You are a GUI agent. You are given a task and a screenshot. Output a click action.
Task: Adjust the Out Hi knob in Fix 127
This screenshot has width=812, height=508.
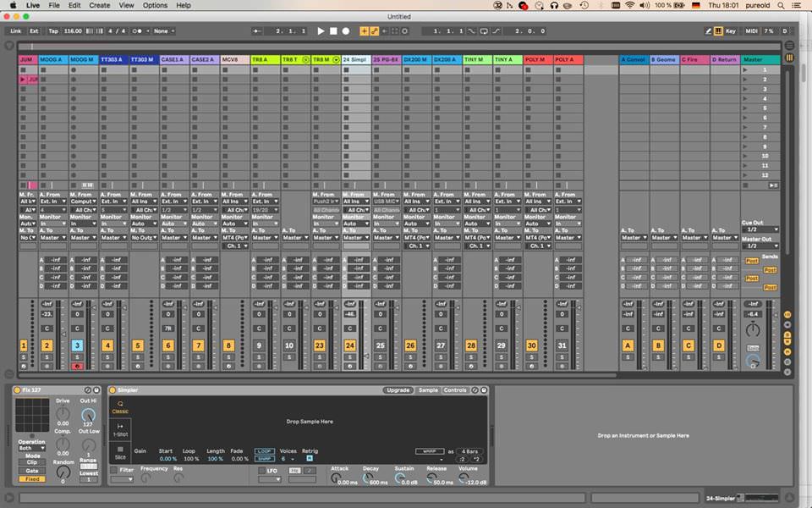pyautogui.click(x=89, y=415)
